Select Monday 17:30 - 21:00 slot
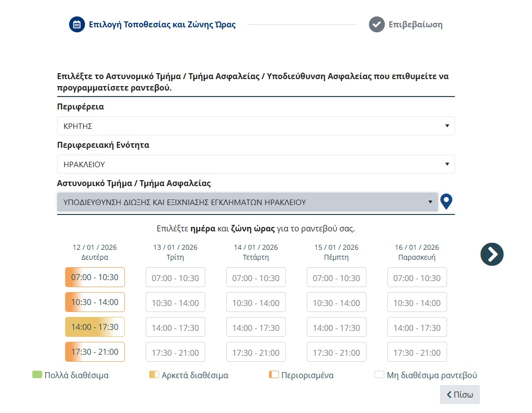Viewport: 532px width, 413px height. (x=95, y=352)
